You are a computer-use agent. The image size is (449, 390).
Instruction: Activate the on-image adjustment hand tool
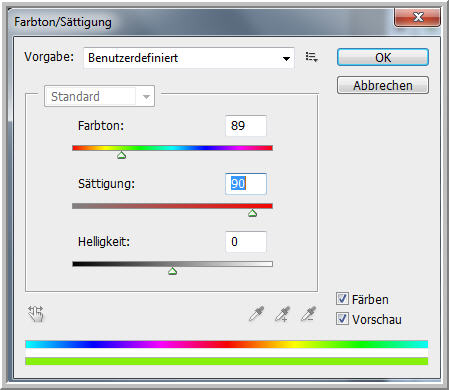point(36,314)
